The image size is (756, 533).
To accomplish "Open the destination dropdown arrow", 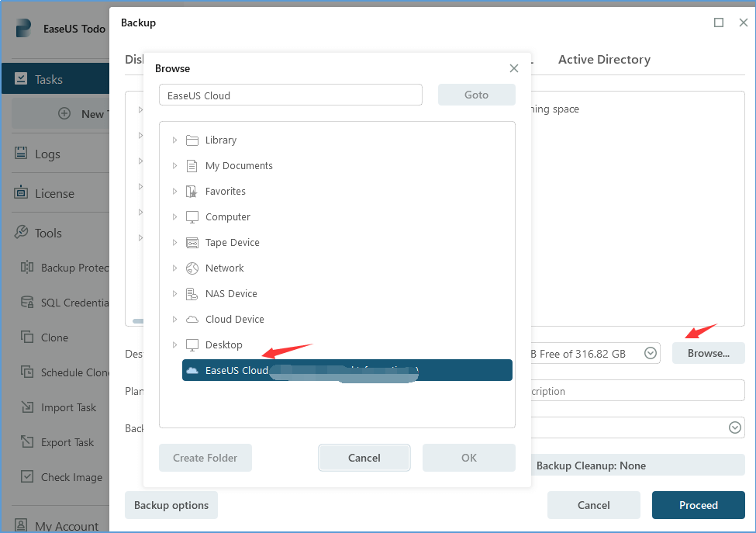I will tap(651, 354).
